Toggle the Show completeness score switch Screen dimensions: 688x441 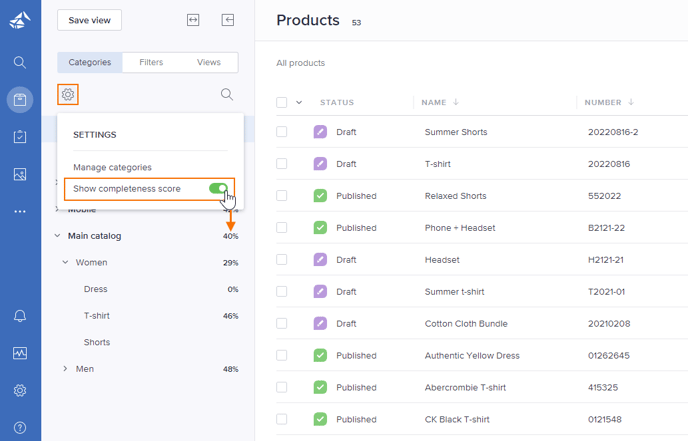click(219, 189)
